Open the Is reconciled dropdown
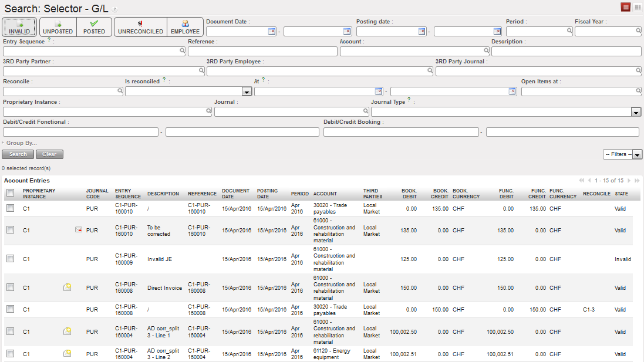The width and height of the screenshot is (644, 362). 247,92
